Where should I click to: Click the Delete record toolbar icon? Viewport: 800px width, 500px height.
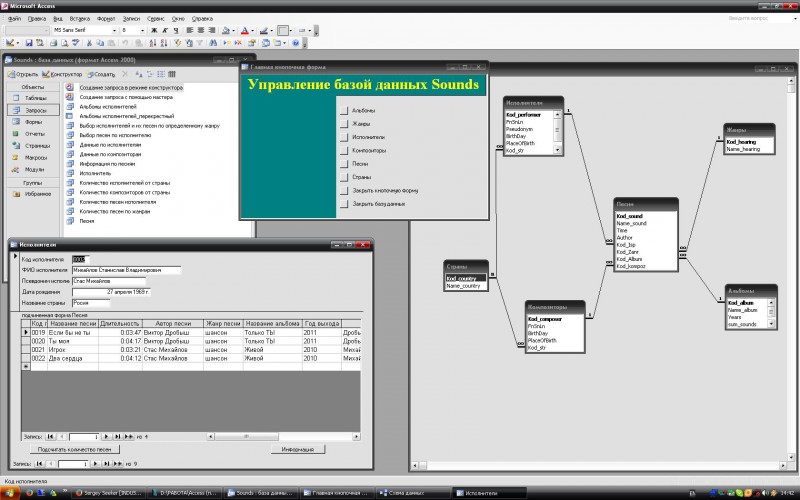238,43
